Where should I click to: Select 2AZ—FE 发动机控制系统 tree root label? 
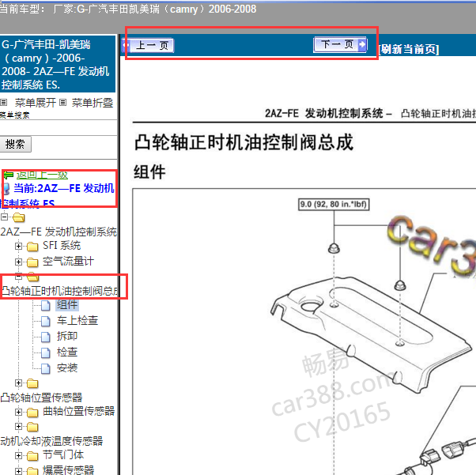(x=59, y=232)
